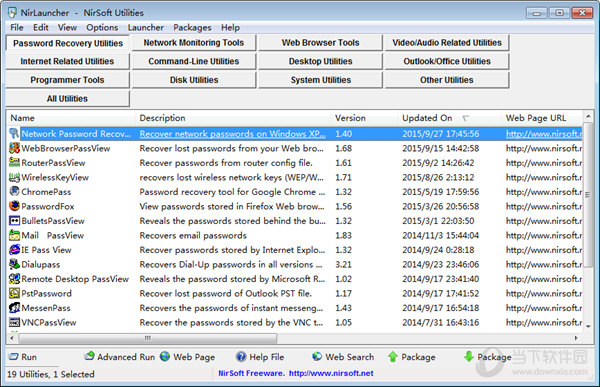Click the IE Pass View icon
Image resolution: width=600 pixels, height=387 pixels.
click(x=14, y=250)
